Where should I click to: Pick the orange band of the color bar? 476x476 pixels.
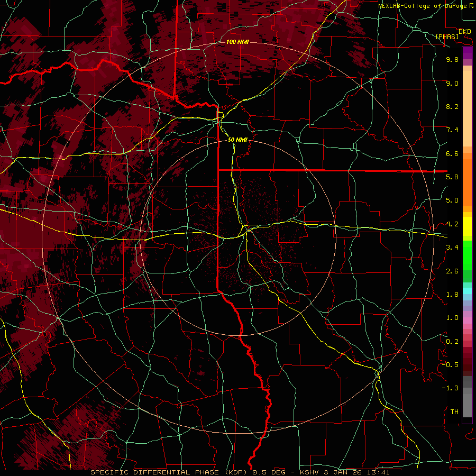467,182
